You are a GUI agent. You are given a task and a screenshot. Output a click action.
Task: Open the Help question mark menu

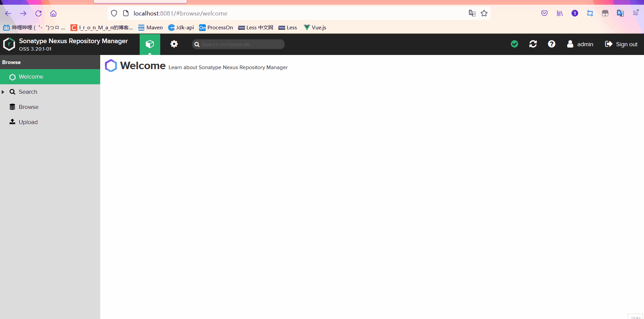(x=552, y=44)
